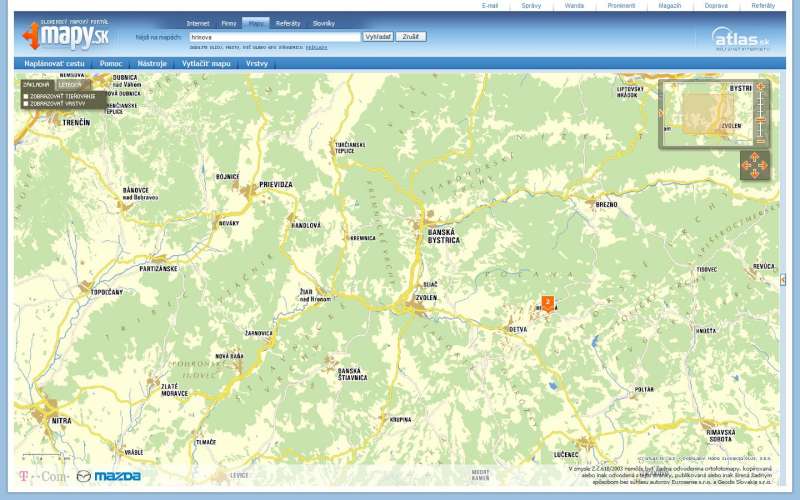Viewport: 800px width, 500px height.
Task: Enable Zobrazovať vrstvy checkbox
Action: (26, 103)
